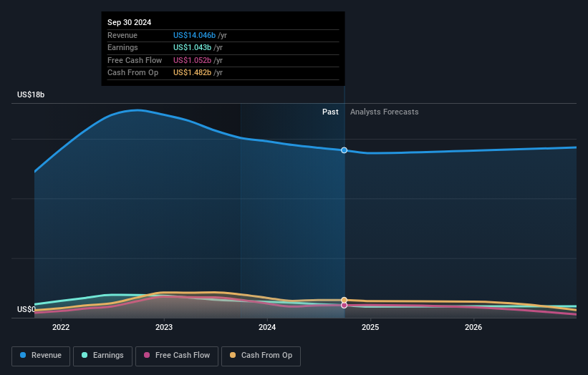Image resolution: width=588 pixels, height=375 pixels.
Task: Click the 2026 x-axis label
Action: click(473, 328)
